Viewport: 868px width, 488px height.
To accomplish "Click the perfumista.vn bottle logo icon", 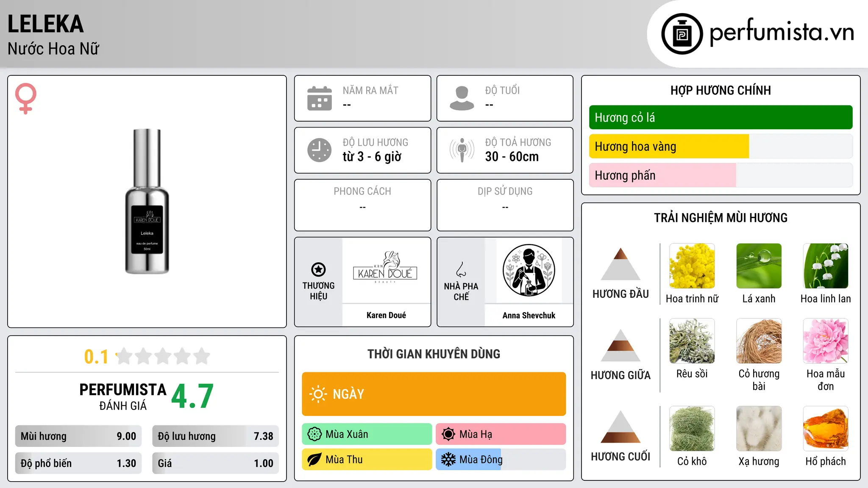I will tap(682, 33).
